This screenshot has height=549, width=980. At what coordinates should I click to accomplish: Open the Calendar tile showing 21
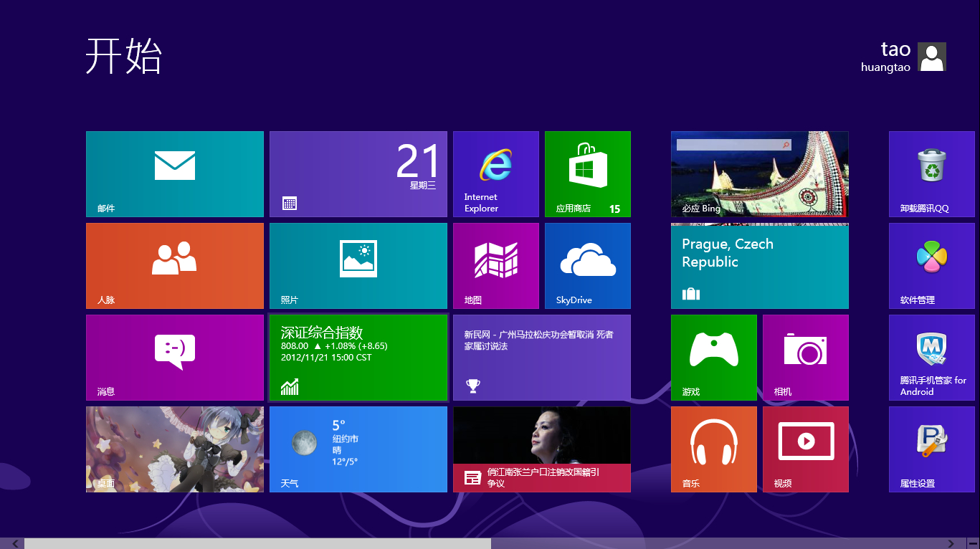(358, 174)
